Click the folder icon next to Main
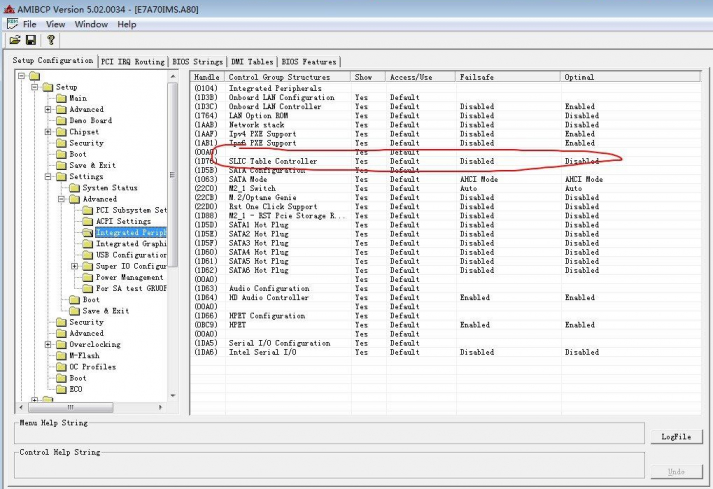This screenshot has height=489, width=713. click(61, 98)
